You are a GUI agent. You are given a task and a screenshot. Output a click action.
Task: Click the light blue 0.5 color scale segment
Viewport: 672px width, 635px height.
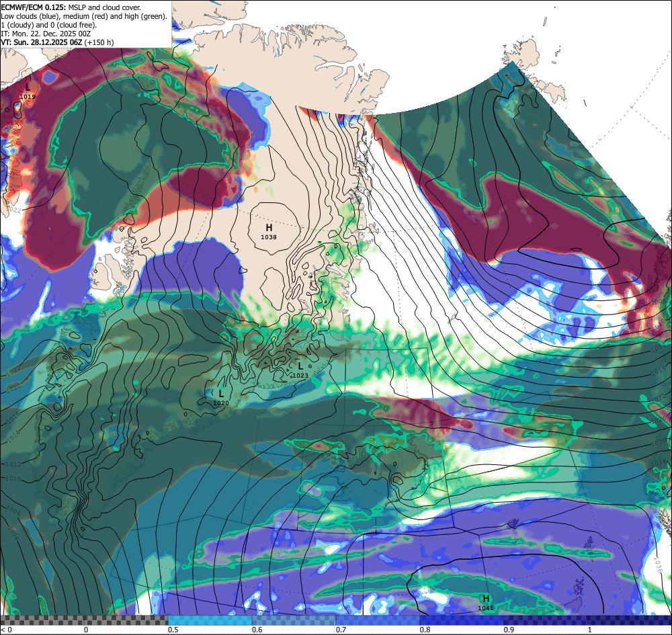[210, 620]
